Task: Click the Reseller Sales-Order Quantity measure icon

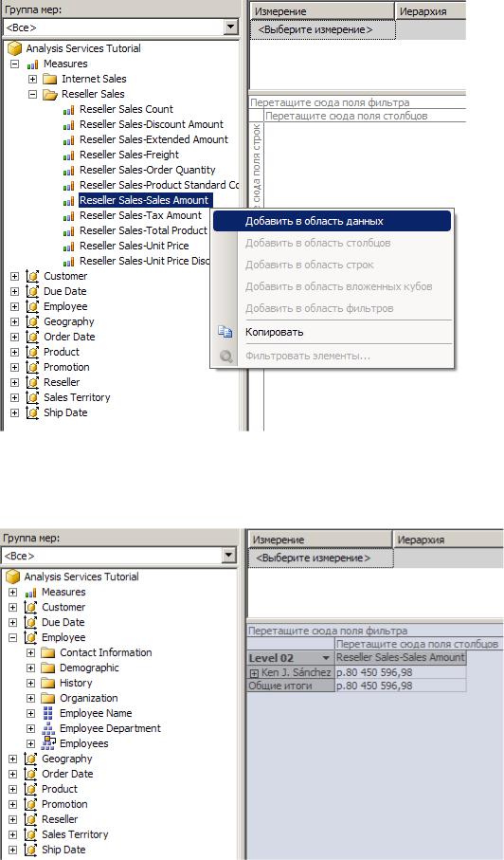Action: pos(69,171)
